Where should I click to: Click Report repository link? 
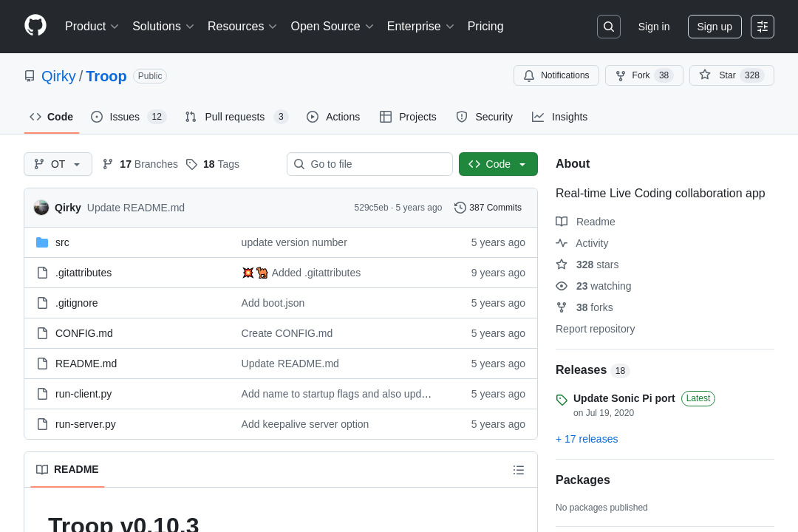596,329
